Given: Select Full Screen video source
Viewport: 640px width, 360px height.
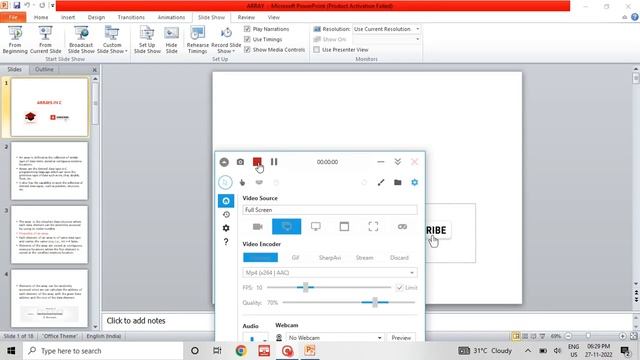Looking at the screenshot, I should pos(287,227).
